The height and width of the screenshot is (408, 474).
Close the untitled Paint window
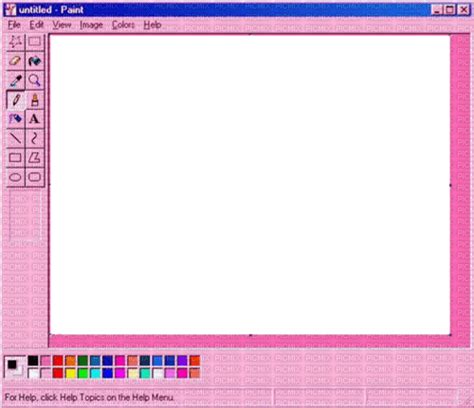pyautogui.click(x=464, y=10)
